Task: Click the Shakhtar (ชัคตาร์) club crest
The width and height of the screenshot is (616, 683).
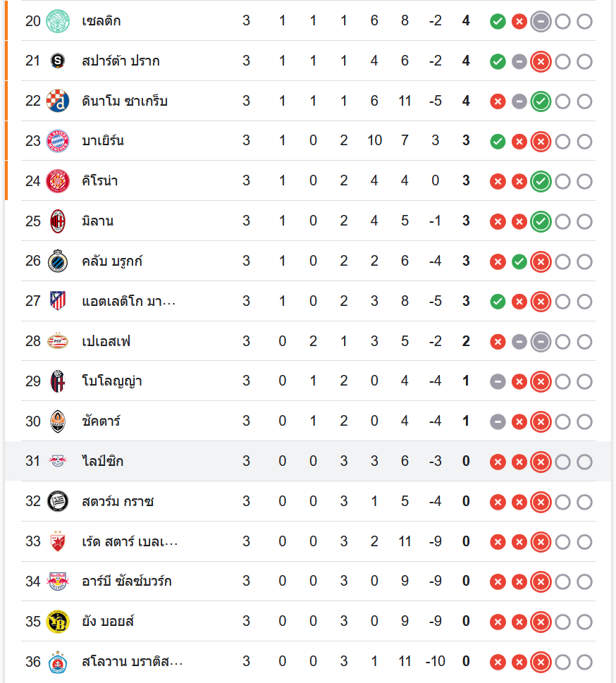Action: click(x=58, y=422)
